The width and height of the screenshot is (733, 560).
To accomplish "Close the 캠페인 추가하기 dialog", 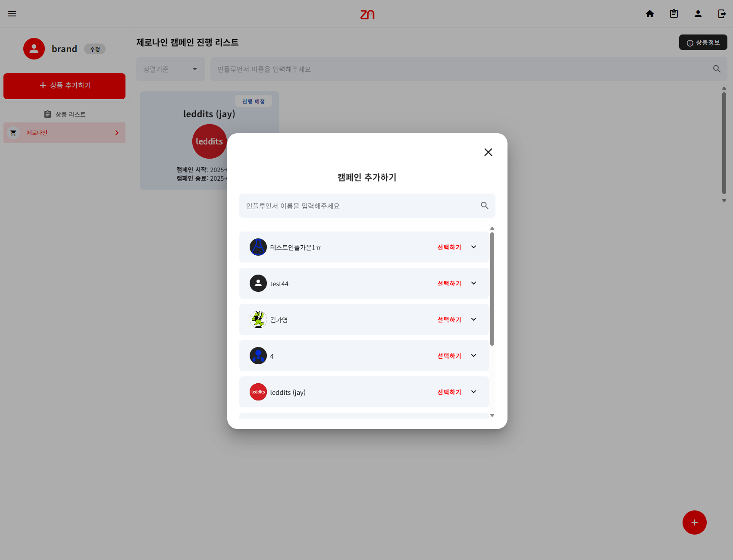I will 488,152.
